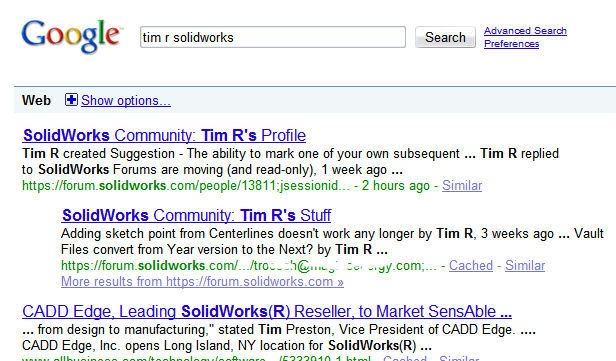Click Similar link under Tim R's Profile result
This screenshot has height=361, width=616.
(462, 185)
